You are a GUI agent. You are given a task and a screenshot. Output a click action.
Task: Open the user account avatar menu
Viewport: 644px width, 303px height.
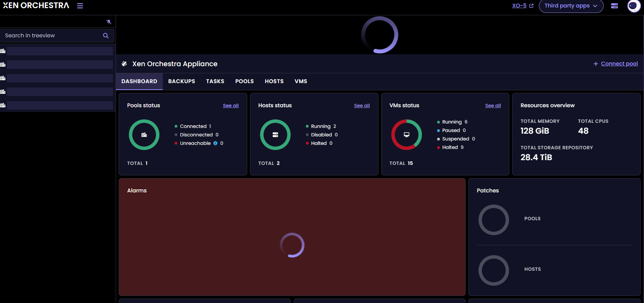tap(634, 6)
